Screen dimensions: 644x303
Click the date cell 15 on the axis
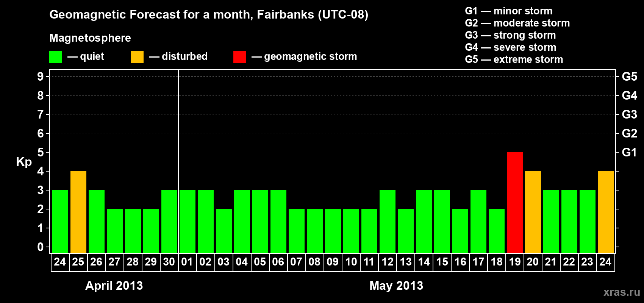(442, 262)
